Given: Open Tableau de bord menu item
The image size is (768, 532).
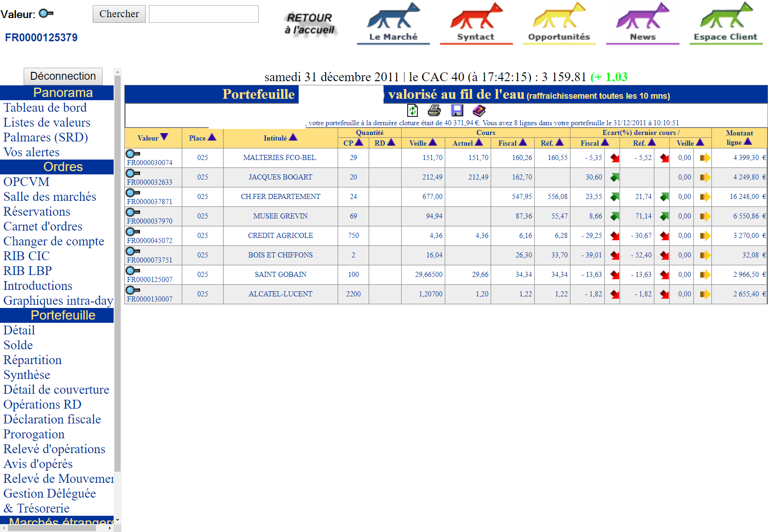Looking at the screenshot, I should click(45, 108).
